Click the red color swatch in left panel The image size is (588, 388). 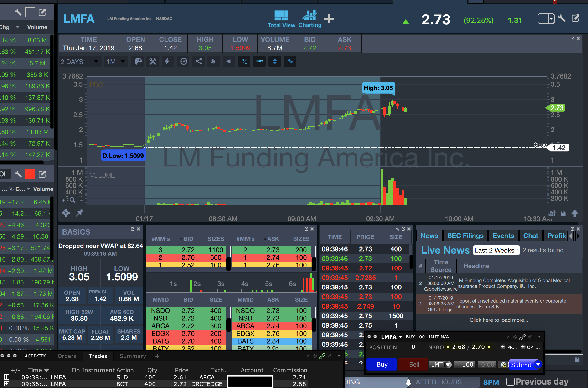(x=30, y=174)
